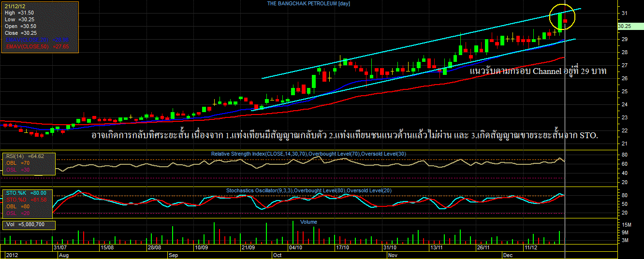Select the 'STO.%D =81.58' legend line
The width and height of the screenshot is (644, 259).
tap(26, 200)
